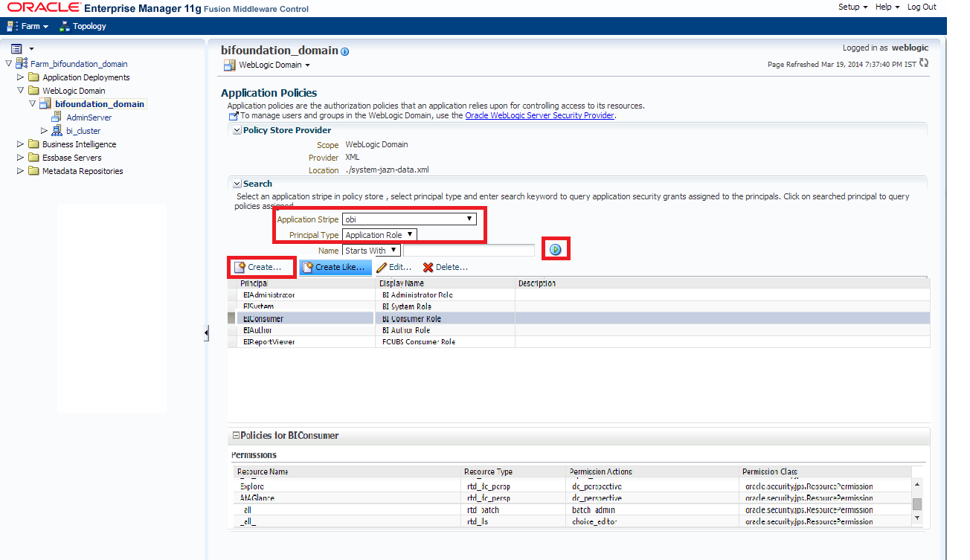970x560 pixels.
Task: Collapse the bifoundation_domain tree node
Action: click(33, 104)
